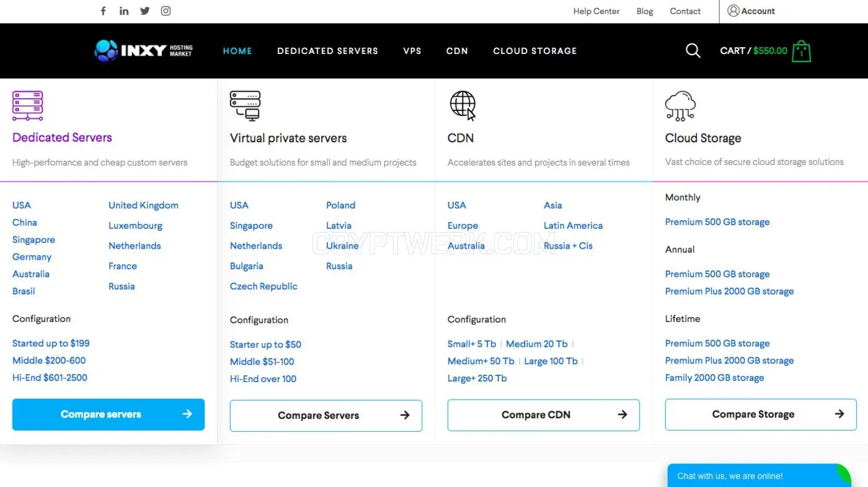Click the Dedicated Servers rack icon
868x487 pixels.
pos(28,105)
